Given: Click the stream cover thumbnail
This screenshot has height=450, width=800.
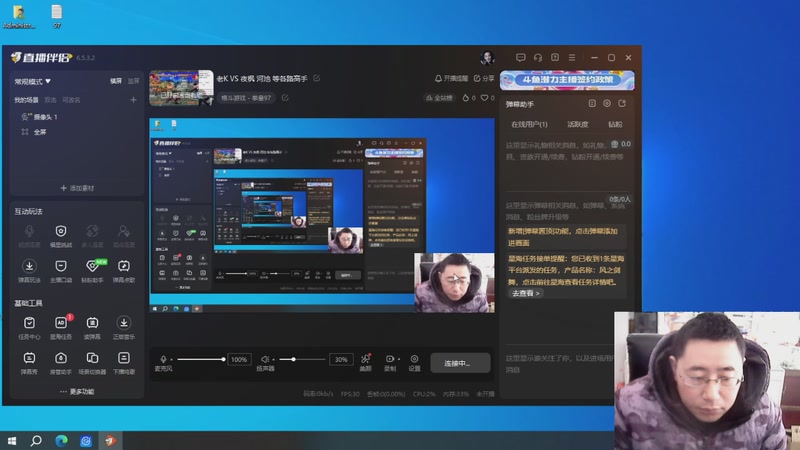Looking at the screenshot, I should [181, 88].
